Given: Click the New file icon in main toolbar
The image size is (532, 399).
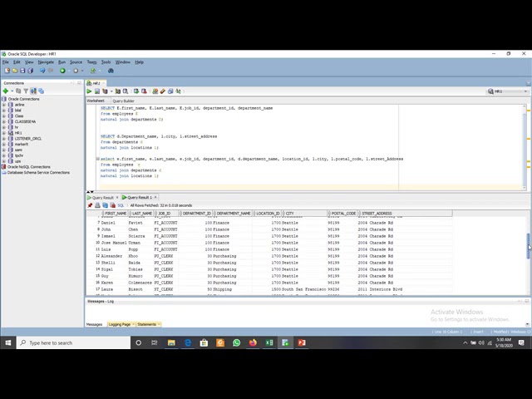Looking at the screenshot, I should pos(7,71).
